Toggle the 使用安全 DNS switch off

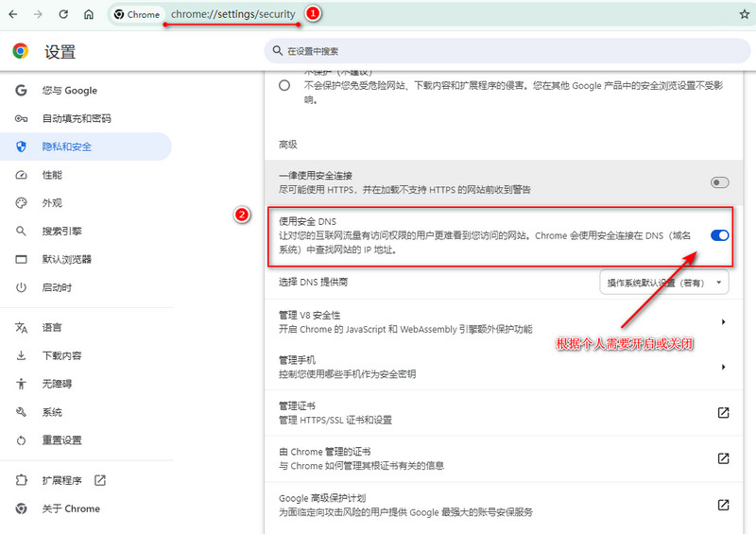pos(719,235)
